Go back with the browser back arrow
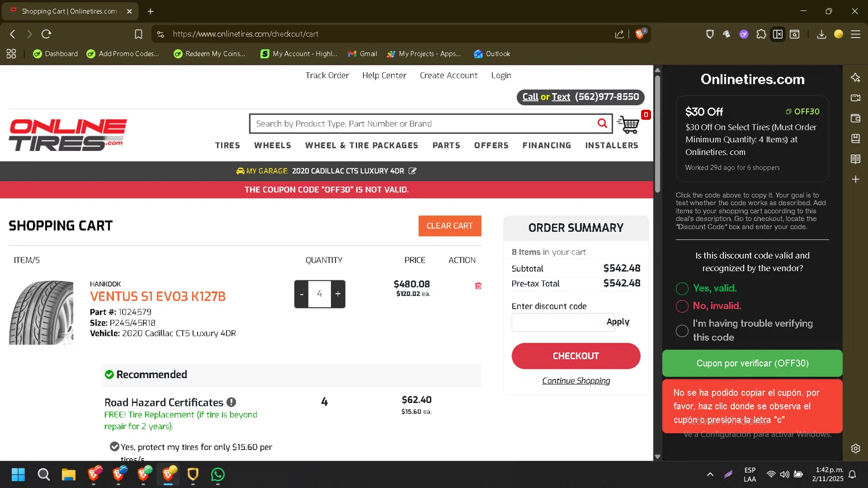 (x=13, y=34)
